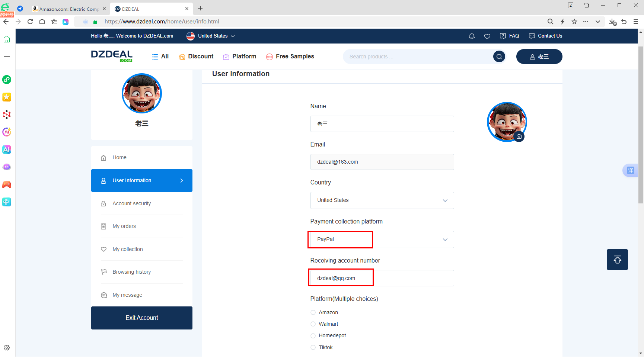Image resolution: width=644 pixels, height=357 pixels.
Task: Click the chevron on User Information menu item
Action: [x=182, y=181]
